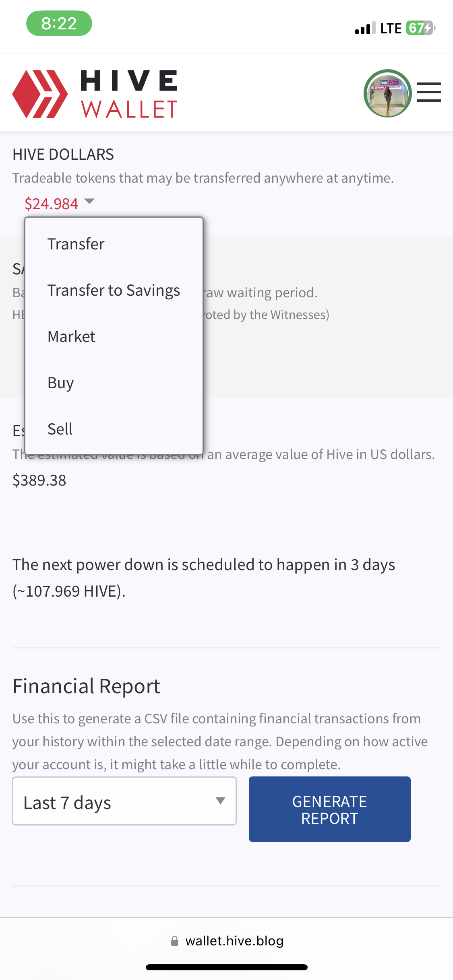Viewport: 453px width, 980px height.
Task: Collapse the $24.984 Hive Dollars dropdown
Action: click(59, 204)
